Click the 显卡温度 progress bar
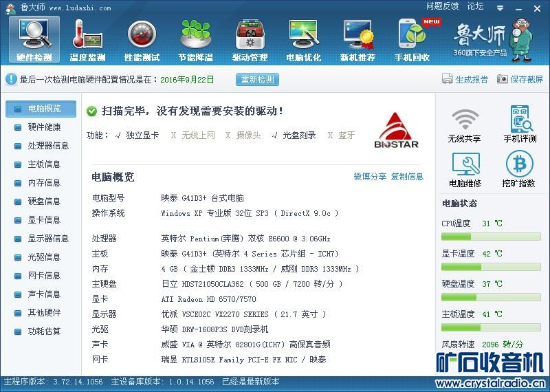 pyautogui.click(x=491, y=267)
